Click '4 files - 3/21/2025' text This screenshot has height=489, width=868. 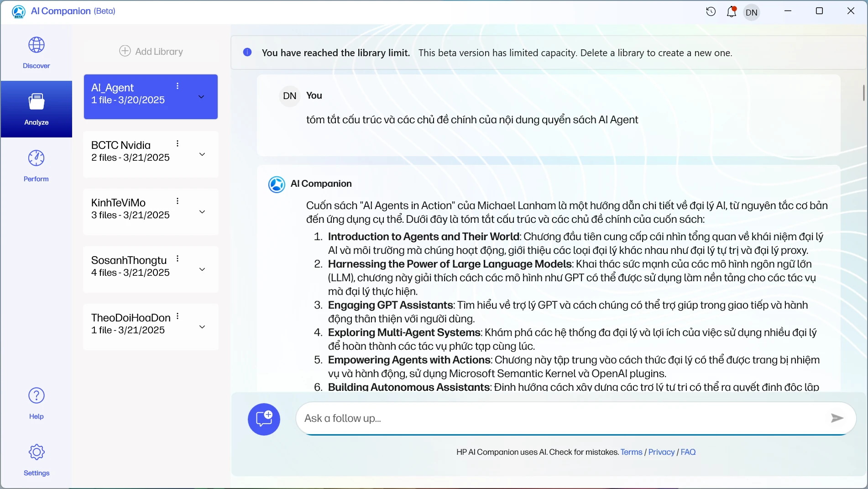pyautogui.click(x=131, y=273)
